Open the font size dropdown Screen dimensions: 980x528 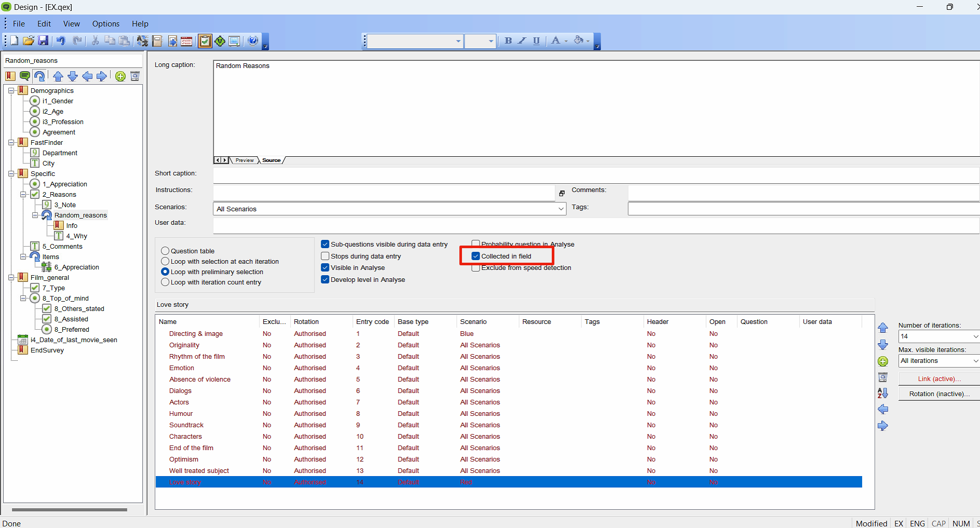tap(491, 40)
